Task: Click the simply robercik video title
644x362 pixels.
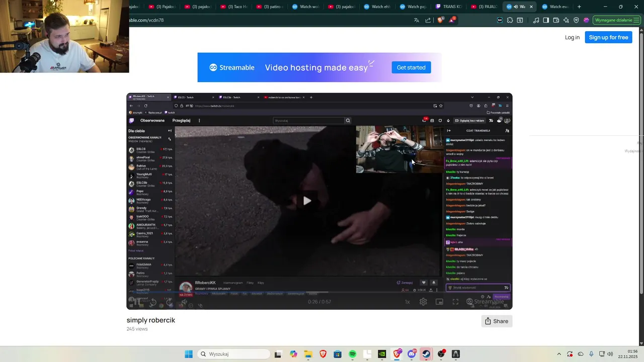Action: [151, 320]
